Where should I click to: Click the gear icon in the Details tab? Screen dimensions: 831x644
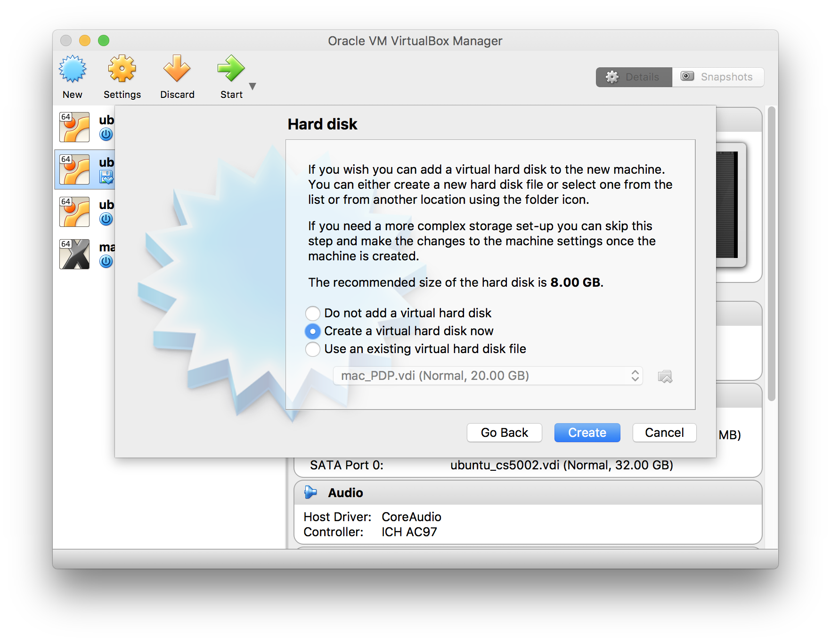point(612,77)
